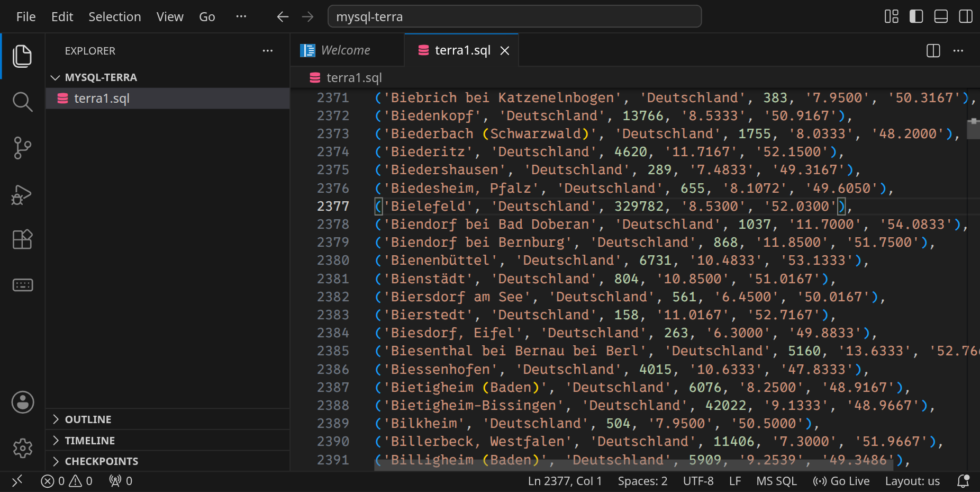980x492 pixels.
Task: Open the Accounts menu icon
Action: point(23,402)
